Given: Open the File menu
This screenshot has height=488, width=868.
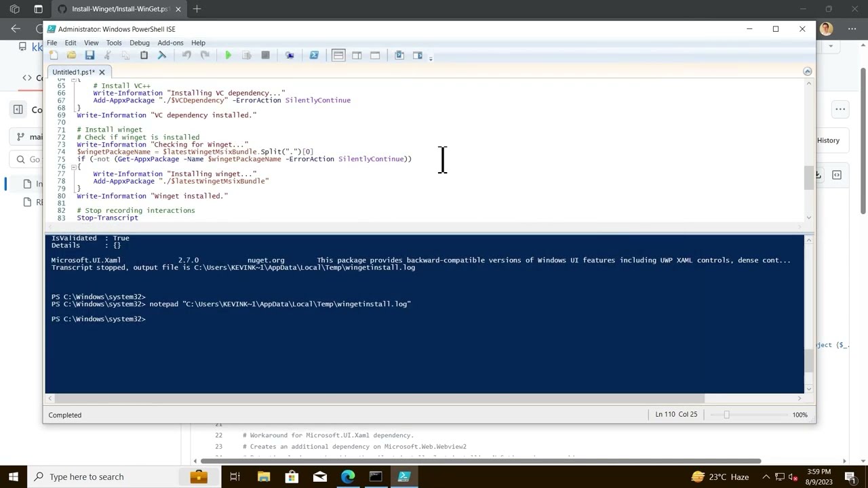Looking at the screenshot, I should (x=52, y=43).
